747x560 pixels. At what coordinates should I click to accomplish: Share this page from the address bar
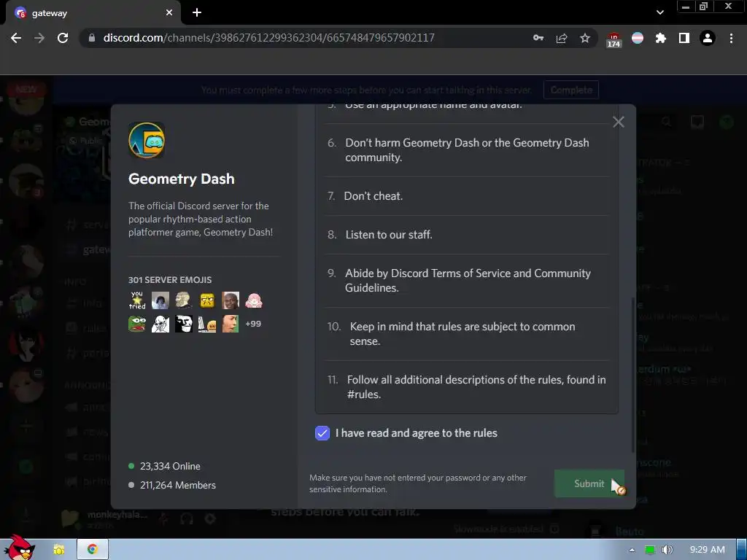562,38
